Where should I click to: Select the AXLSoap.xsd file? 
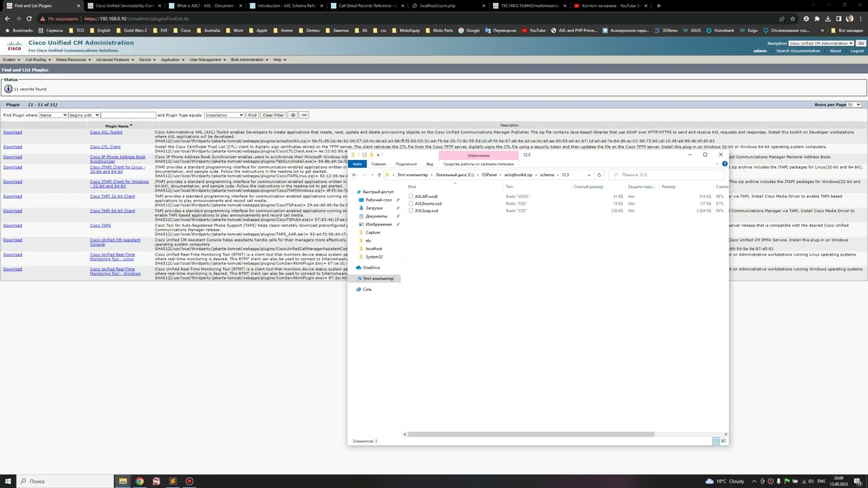coord(427,211)
